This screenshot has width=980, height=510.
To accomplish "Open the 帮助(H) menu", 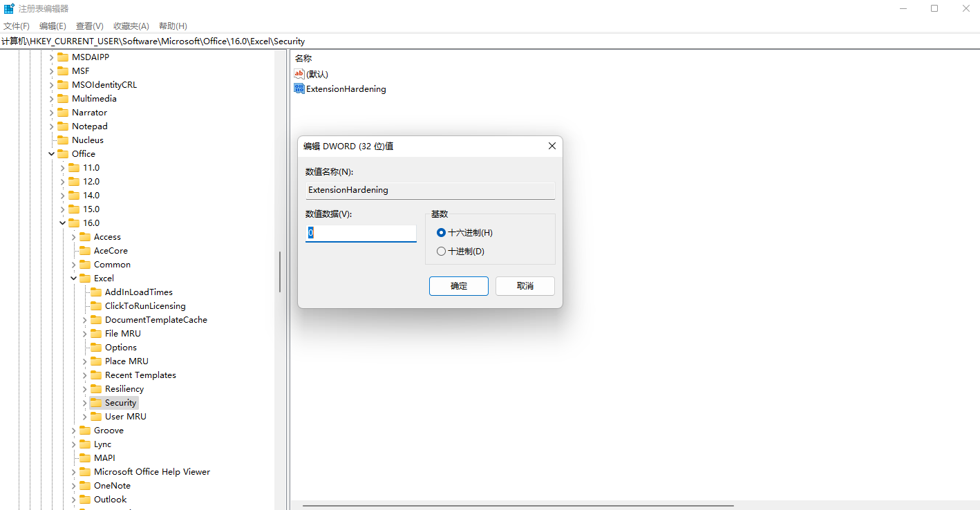I will click(173, 26).
